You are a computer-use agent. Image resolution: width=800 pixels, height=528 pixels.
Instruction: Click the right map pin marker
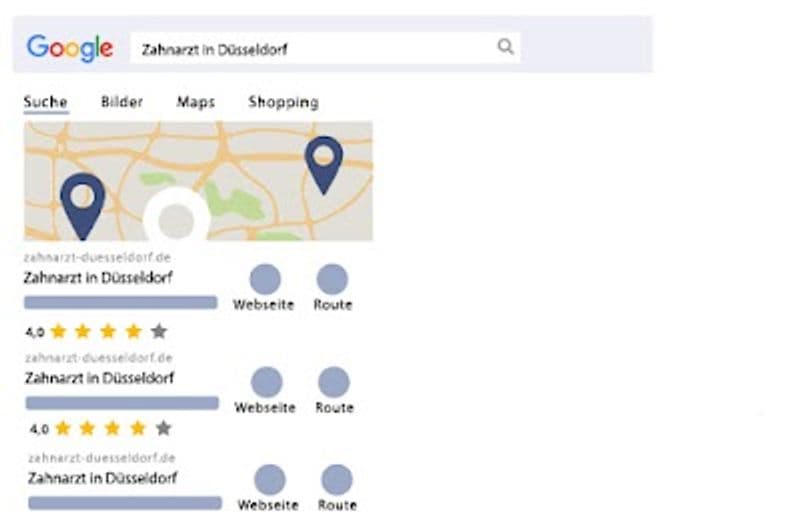[x=323, y=165]
